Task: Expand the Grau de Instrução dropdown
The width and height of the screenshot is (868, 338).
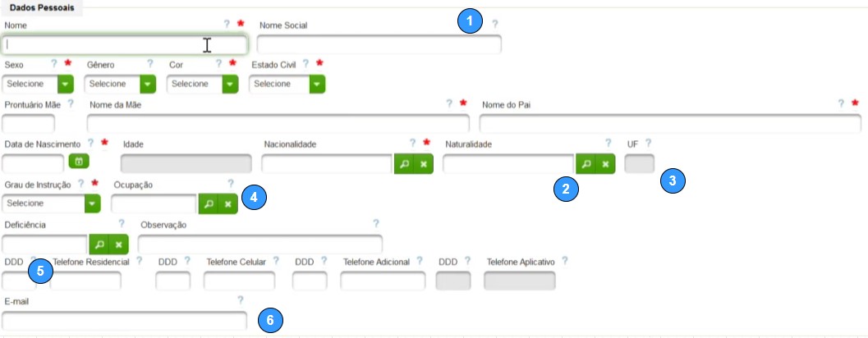Action: tap(52, 203)
